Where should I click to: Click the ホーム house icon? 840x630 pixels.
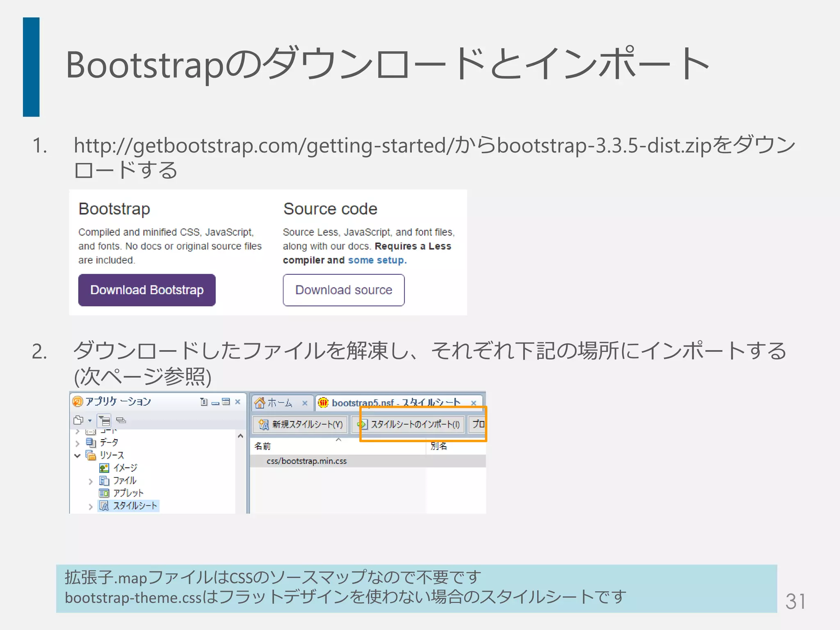pos(260,403)
